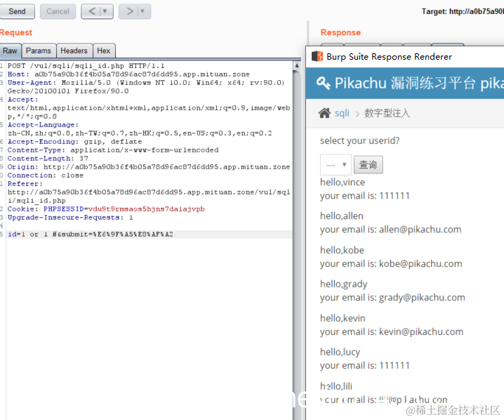Click the POST /vul/sqli/sqli_id.php request line

86,66
